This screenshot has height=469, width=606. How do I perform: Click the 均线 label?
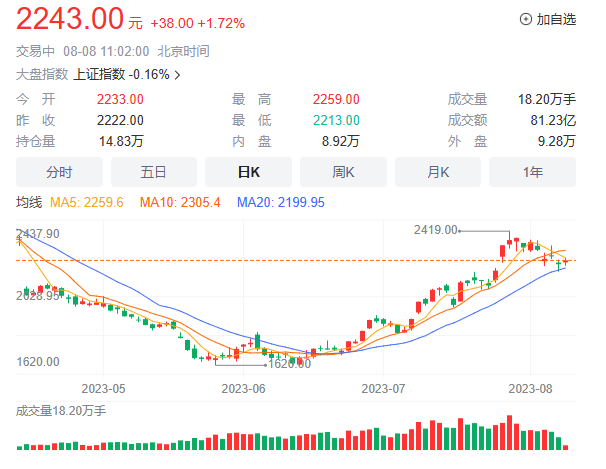click(29, 202)
